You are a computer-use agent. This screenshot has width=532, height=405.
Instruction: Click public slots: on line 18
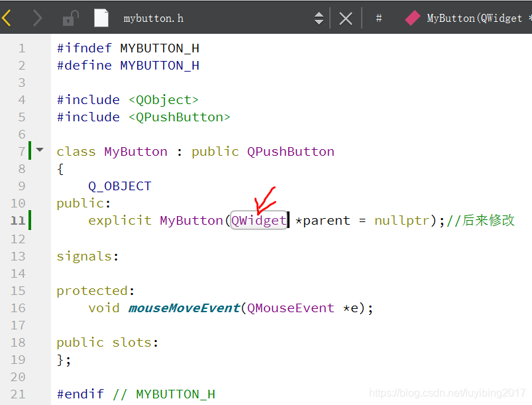pos(107,343)
